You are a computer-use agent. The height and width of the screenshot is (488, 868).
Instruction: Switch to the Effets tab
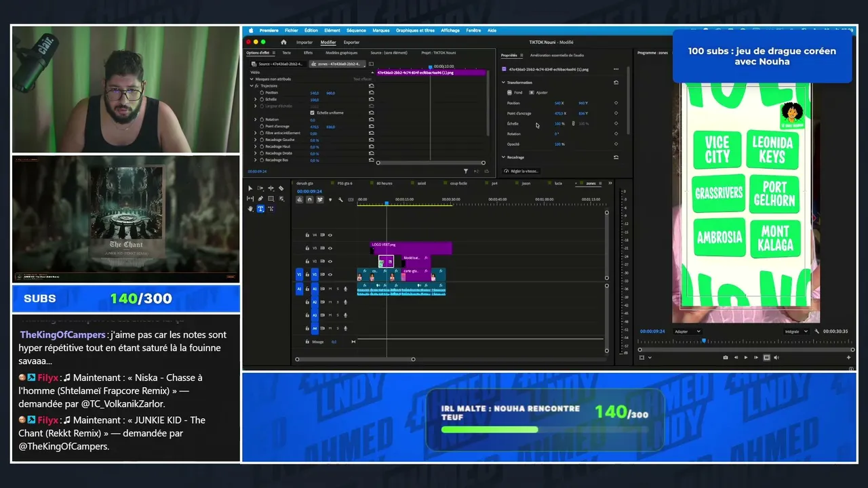click(x=308, y=53)
